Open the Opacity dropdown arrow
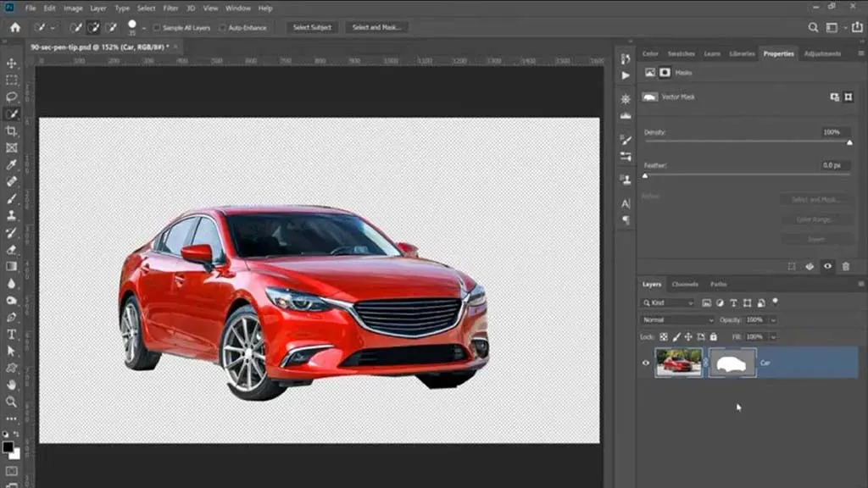This screenshot has width=868, height=488. [x=773, y=319]
